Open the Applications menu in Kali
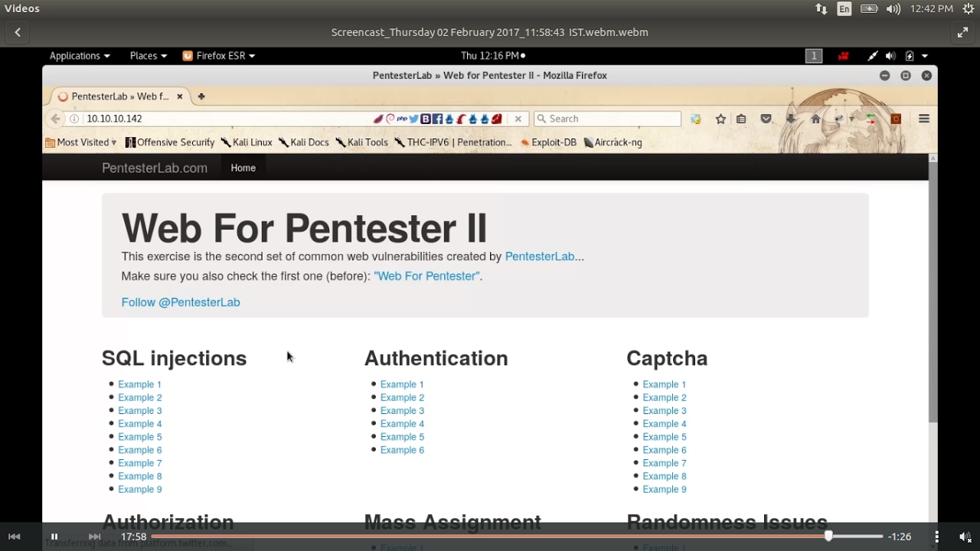980x551 pixels. click(80, 56)
